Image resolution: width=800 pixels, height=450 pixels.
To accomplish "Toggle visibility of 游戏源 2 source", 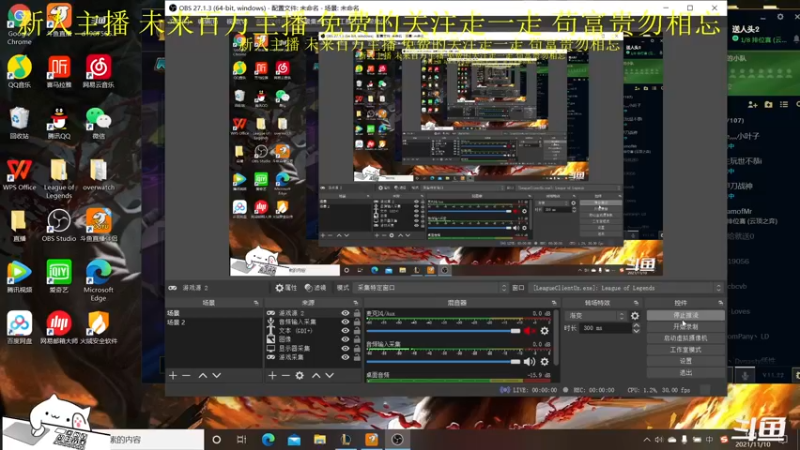I will pyautogui.click(x=345, y=313).
